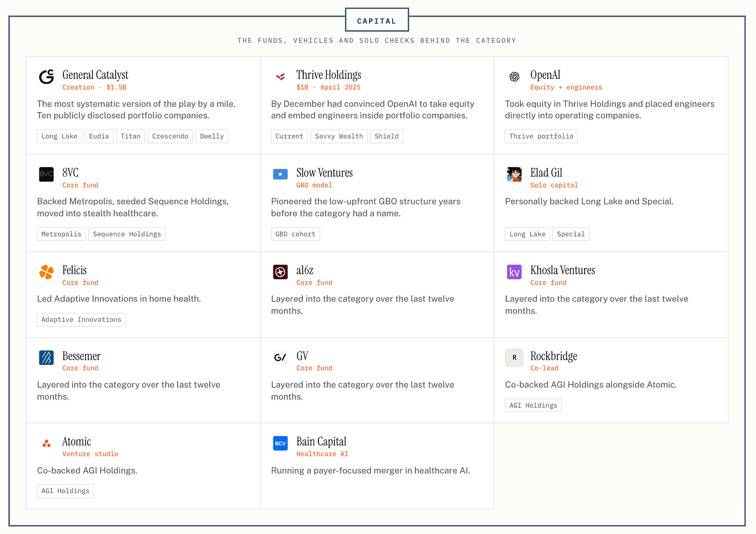Click the Elad Gil heading
The image size is (756, 534).
(x=546, y=172)
